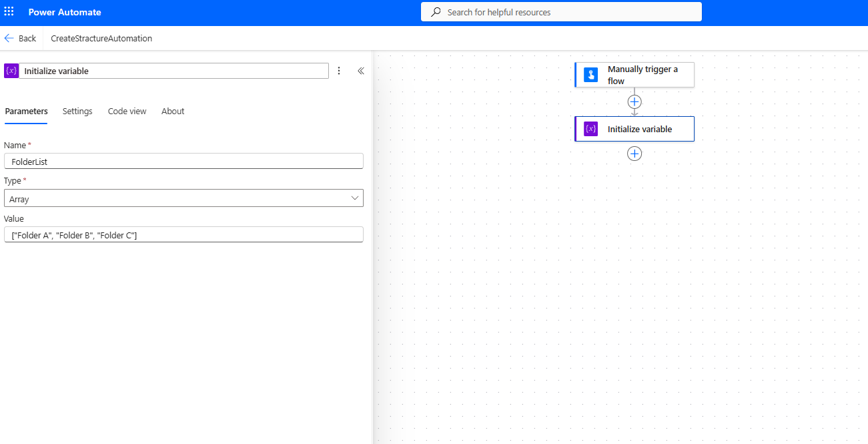The width and height of the screenshot is (868, 444).
Task: Go to the Parameters tab
Action: [27, 112]
